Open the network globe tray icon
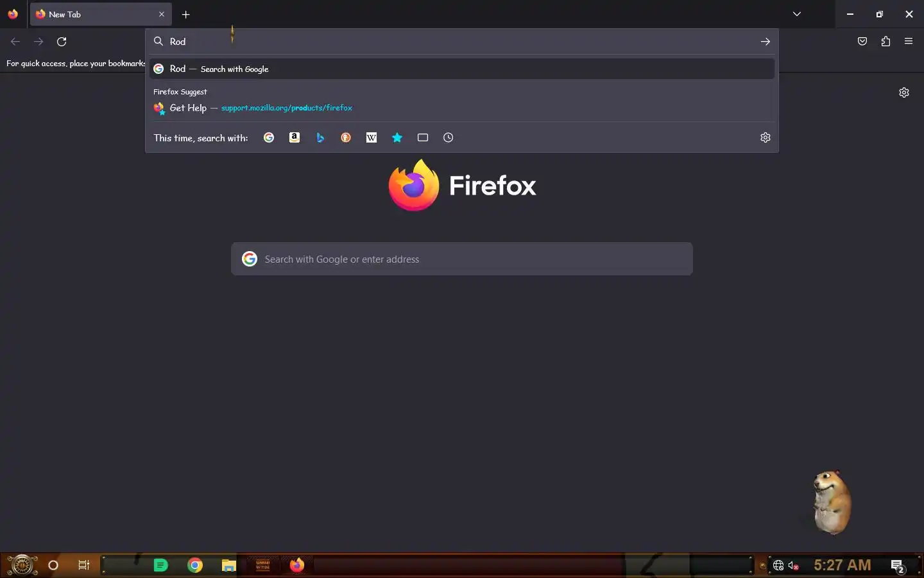The width and height of the screenshot is (924, 578). coord(778,566)
